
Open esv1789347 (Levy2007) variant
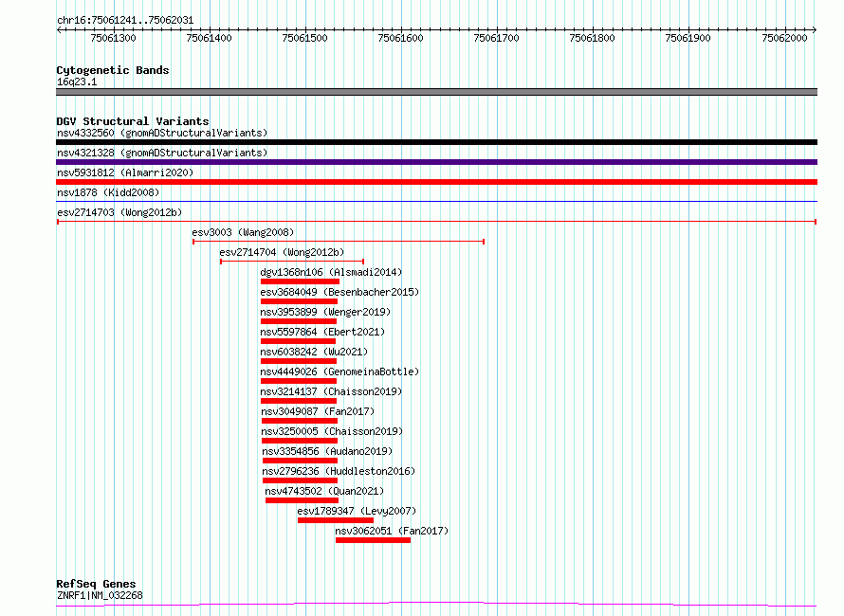[357, 511]
